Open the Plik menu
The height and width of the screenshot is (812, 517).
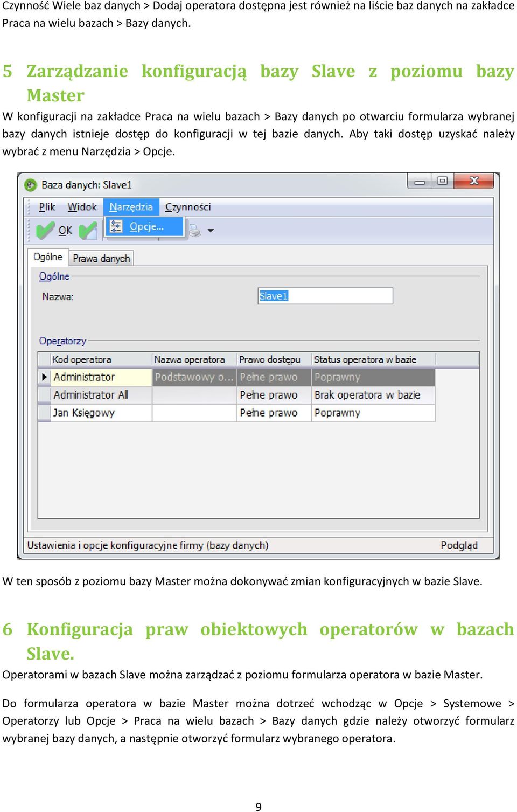tap(47, 207)
